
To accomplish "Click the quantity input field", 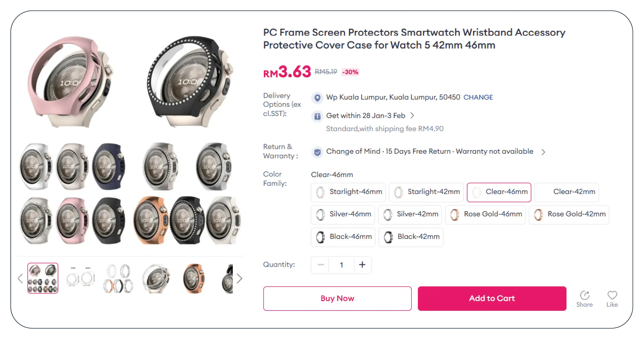I will pos(341,265).
